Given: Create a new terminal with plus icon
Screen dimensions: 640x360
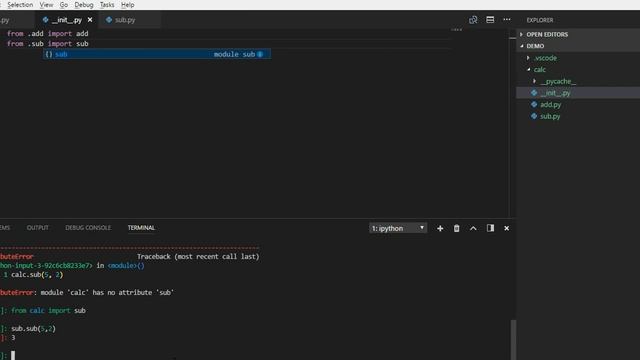Looking at the screenshot, I should pyautogui.click(x=440, y=229).
